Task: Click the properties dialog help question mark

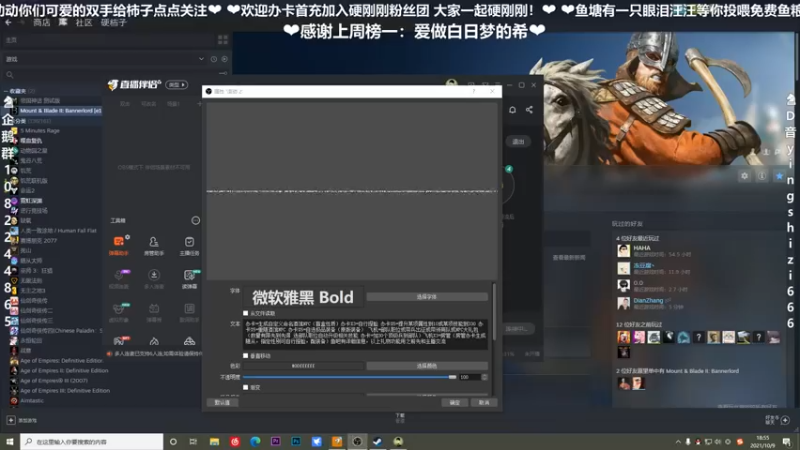Action: pyautogui.click(x=473, y=91)
